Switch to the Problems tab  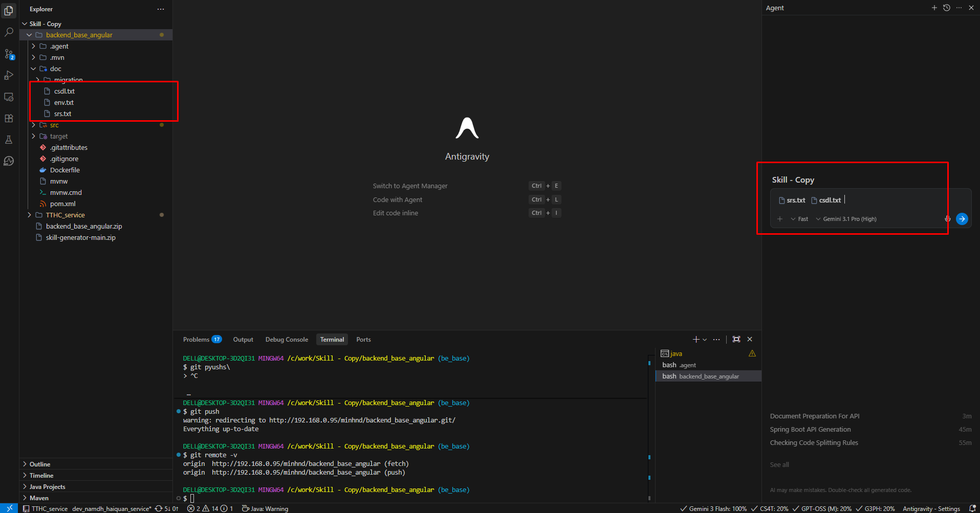(x=196, y=340)
